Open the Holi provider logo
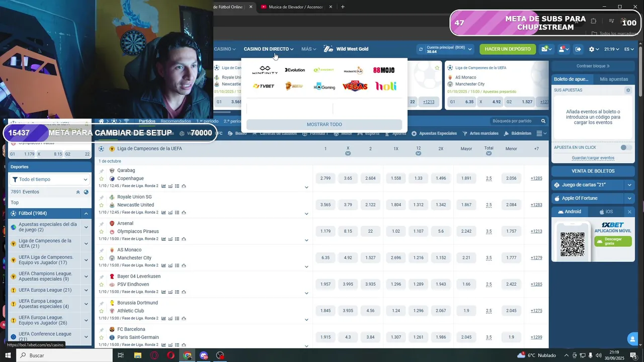644x362 pixels. (386, 86)
